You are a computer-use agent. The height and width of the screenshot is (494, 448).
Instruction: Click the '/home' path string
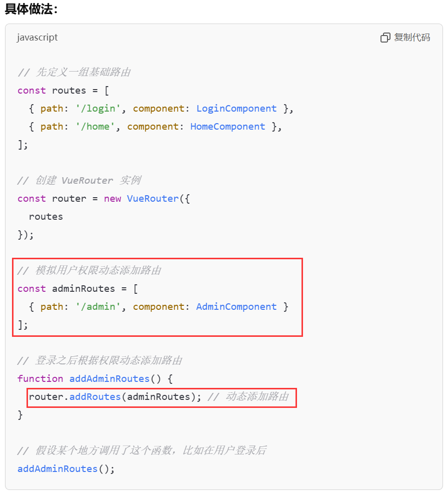point(95,126)
